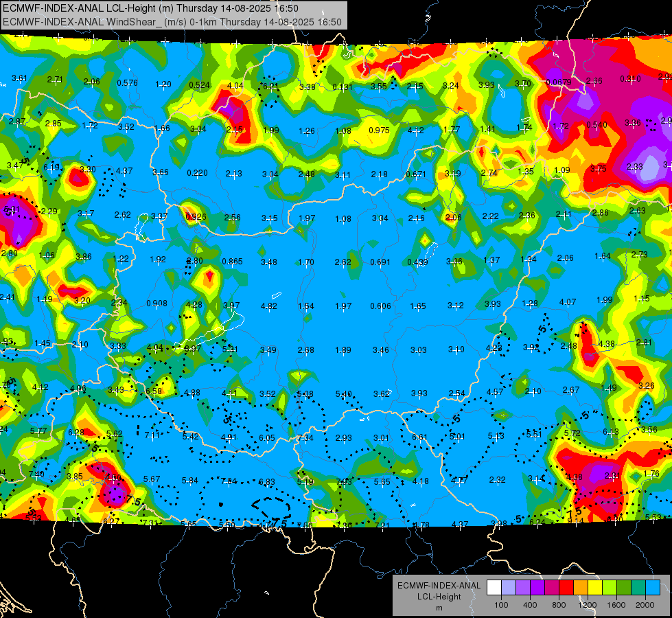The image size is (672, 618).
Task: Click the 6.83 wind shear value
Action: [x=266, y=482]
